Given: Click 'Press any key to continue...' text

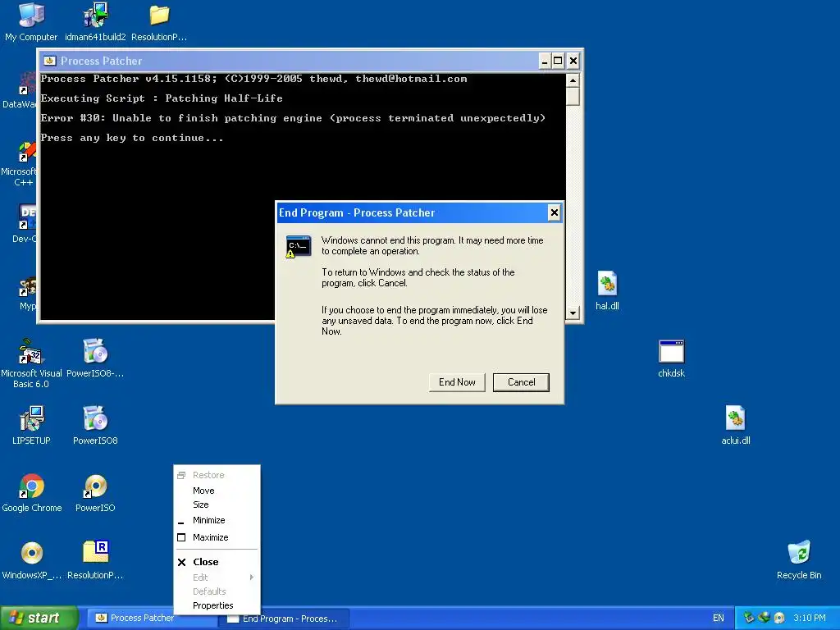Looking at the screenshot, I should click(x=132, y=138).
